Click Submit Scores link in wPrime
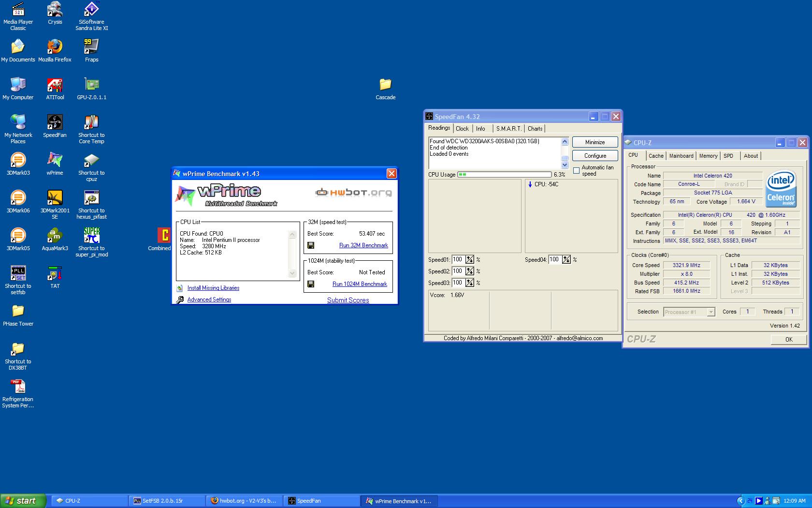The width and height of the screenshot is (812, 508). point(348,300)
